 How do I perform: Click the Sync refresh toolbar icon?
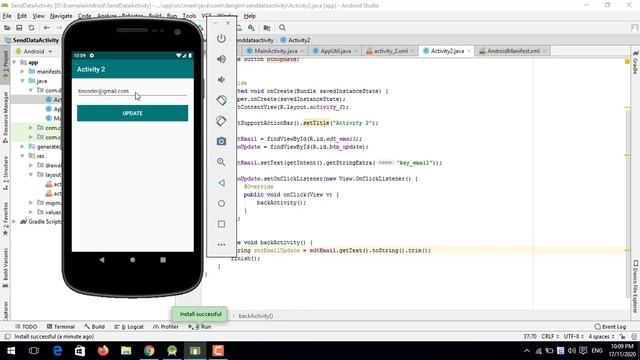coord(31,28)
